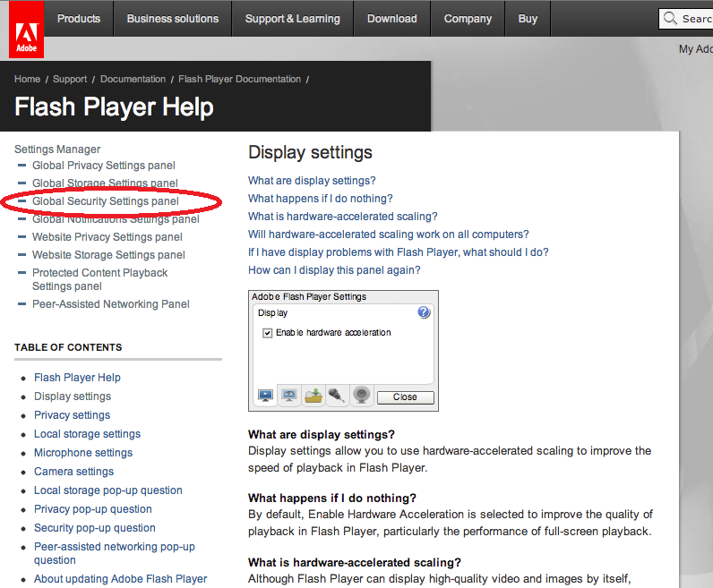Open the Business solutions menu
713x588 pixels.
click(173, 19)
